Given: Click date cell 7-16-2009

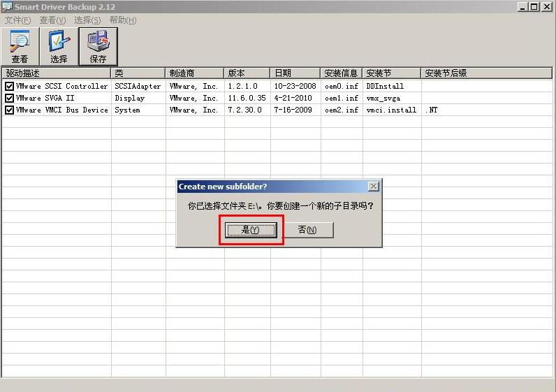Looking at the screenshot, I should point(293,110).
